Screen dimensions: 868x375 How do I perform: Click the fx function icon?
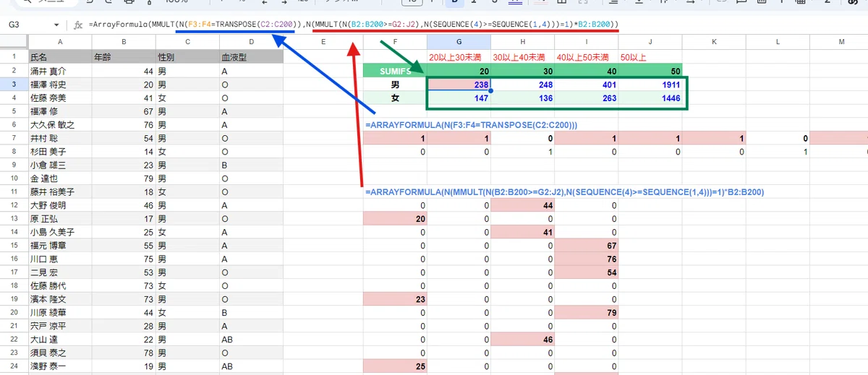click(x=78, y=25)
